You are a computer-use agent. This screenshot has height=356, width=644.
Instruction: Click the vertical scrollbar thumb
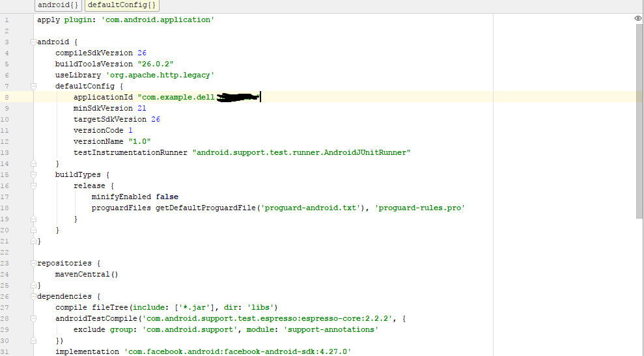click(x=639, y=121)
